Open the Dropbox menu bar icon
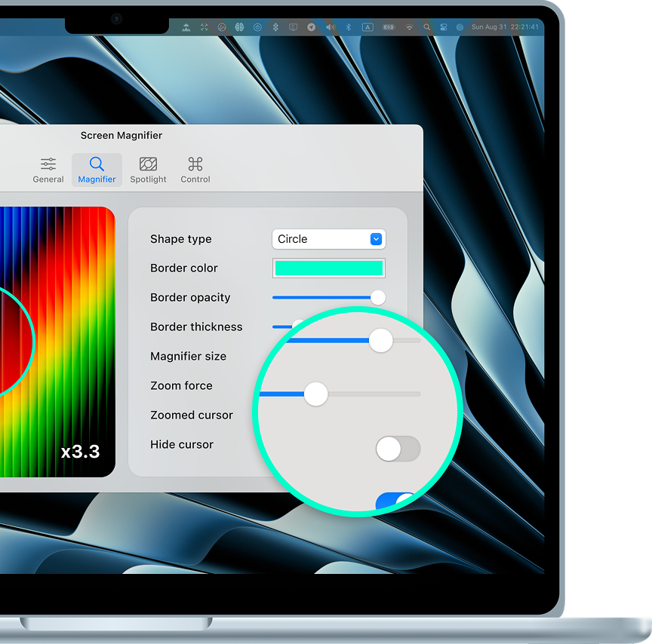Screen dimensions: 652x644 tap(275, 27)
